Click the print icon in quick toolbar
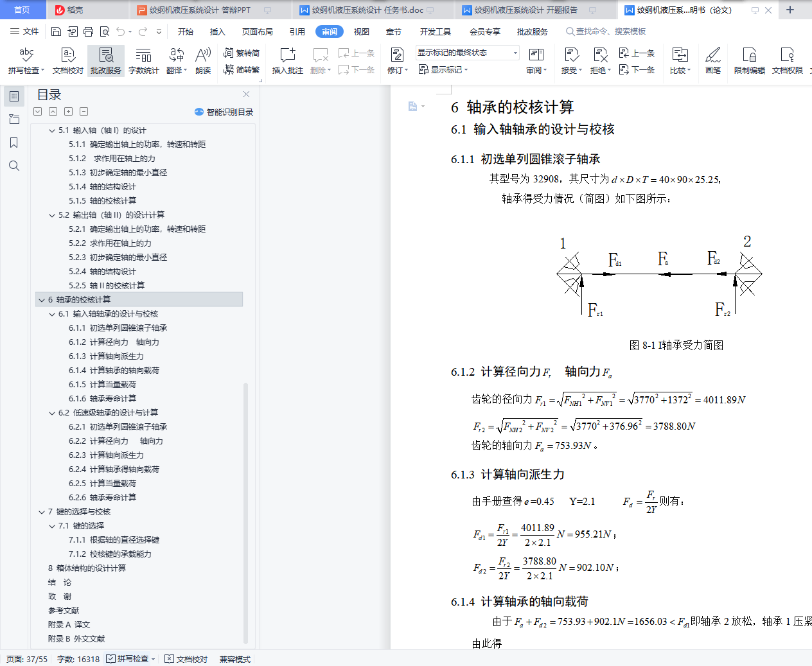Screen dimensions: 812x666 point(88,31)
